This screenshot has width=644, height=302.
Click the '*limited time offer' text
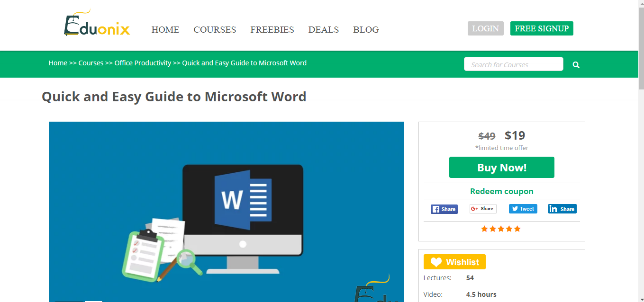click(x=502, y=148)
